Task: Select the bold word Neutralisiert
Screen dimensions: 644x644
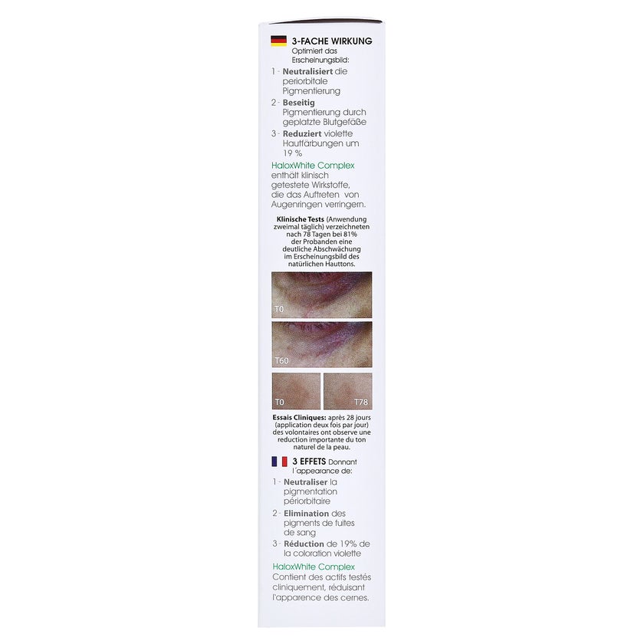Action: point(307,71)
